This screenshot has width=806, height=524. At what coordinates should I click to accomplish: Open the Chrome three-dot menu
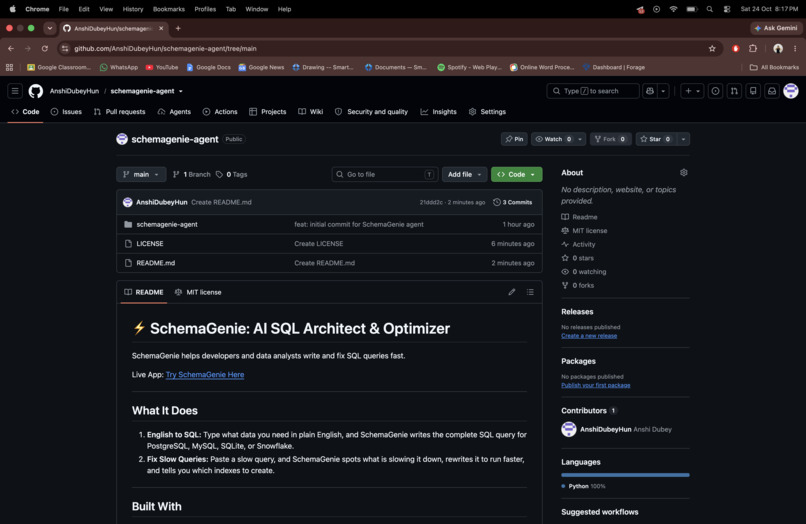[795, 48]
